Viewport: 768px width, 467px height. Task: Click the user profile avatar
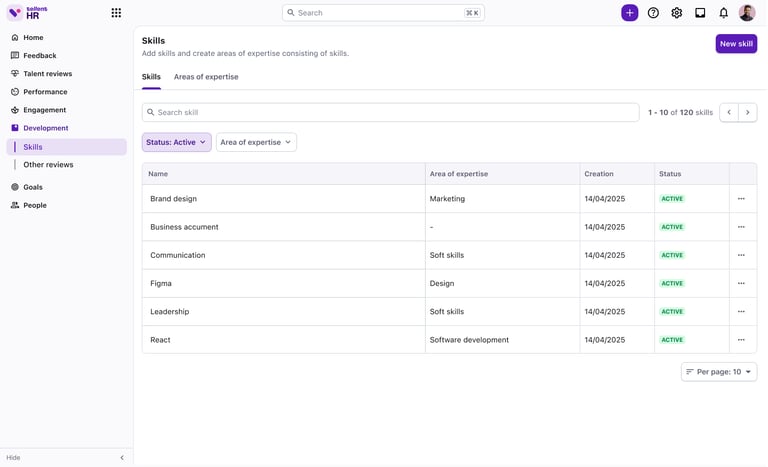[747, 13]
